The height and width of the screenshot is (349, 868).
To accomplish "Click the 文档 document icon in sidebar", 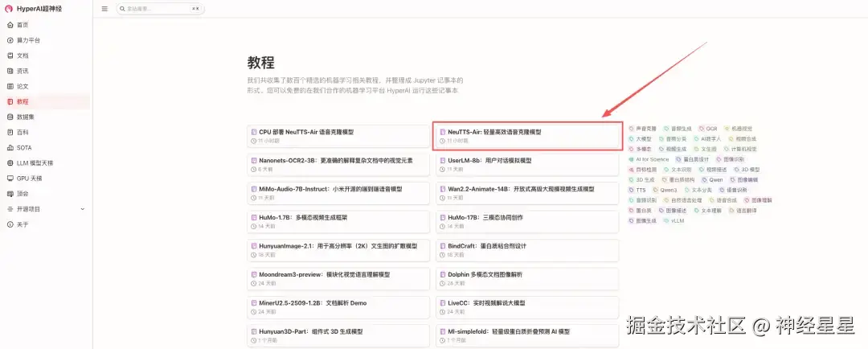I will pos(10,55).
